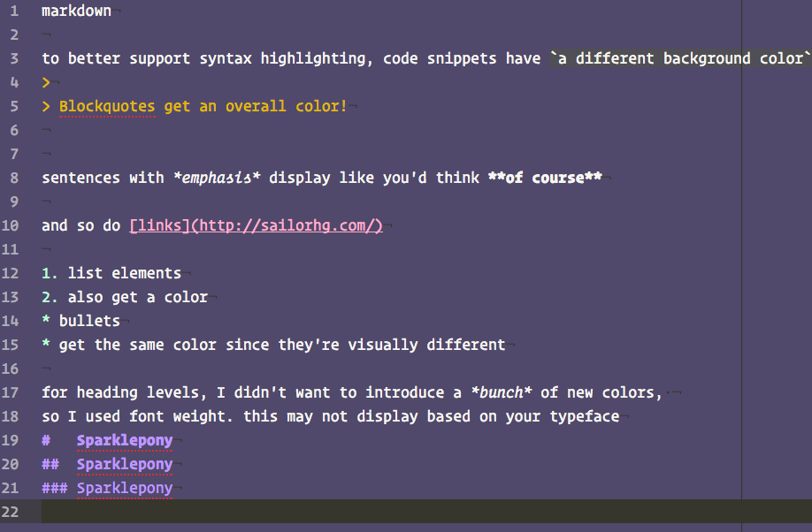Viewport: 812px width, 532px height.
Task: Click 'this may not display based on your typeface'
Action: pos(432,416)
